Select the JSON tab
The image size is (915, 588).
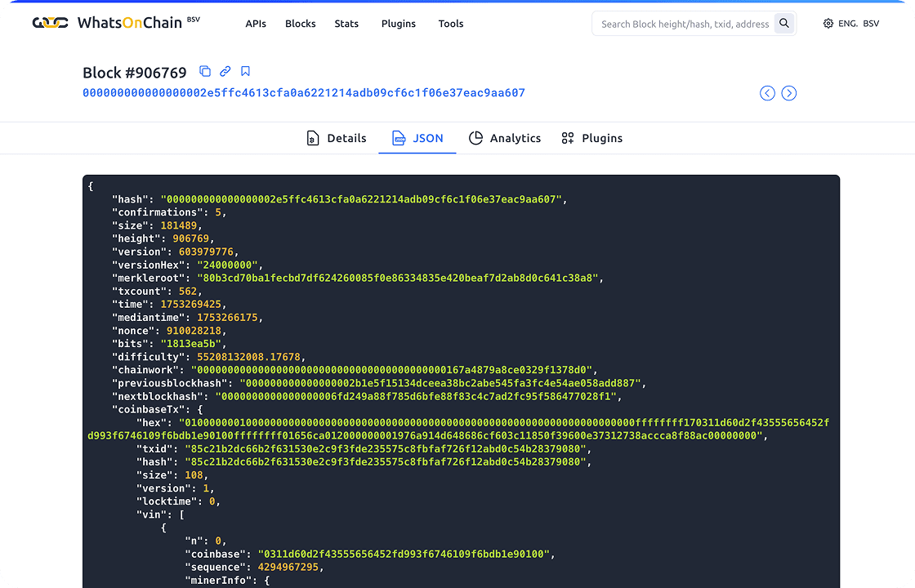(417, 138)
